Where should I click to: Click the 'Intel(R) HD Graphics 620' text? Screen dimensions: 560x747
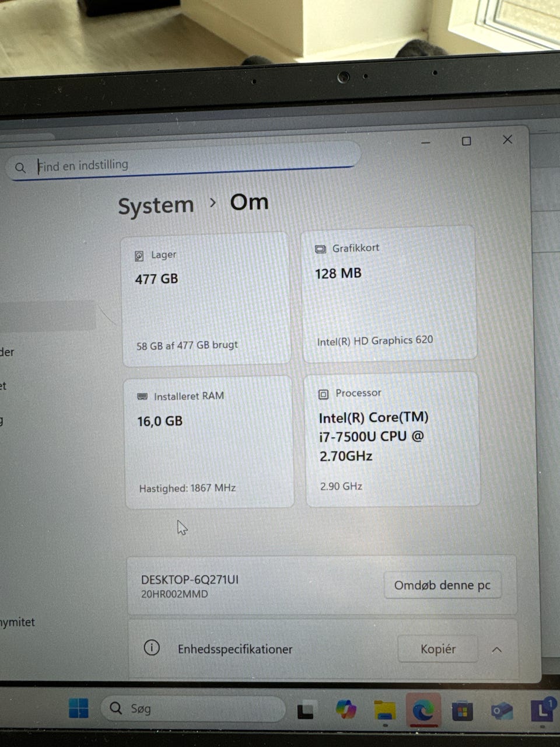point(375,341)
